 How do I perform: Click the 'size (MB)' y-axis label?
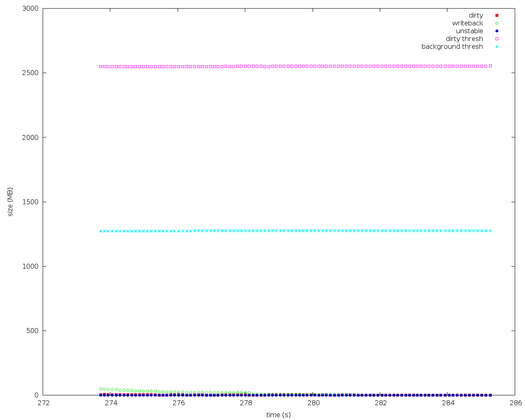coord(10,202)
